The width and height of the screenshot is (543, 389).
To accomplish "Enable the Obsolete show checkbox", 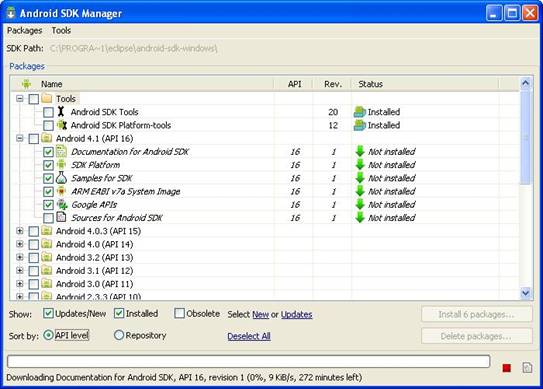I will [x=179, y=313].
